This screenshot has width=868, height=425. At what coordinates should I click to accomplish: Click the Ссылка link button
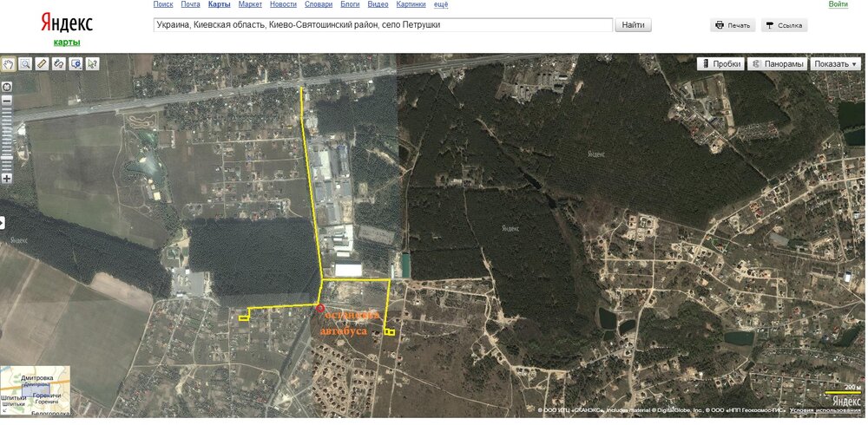(785, 25)
